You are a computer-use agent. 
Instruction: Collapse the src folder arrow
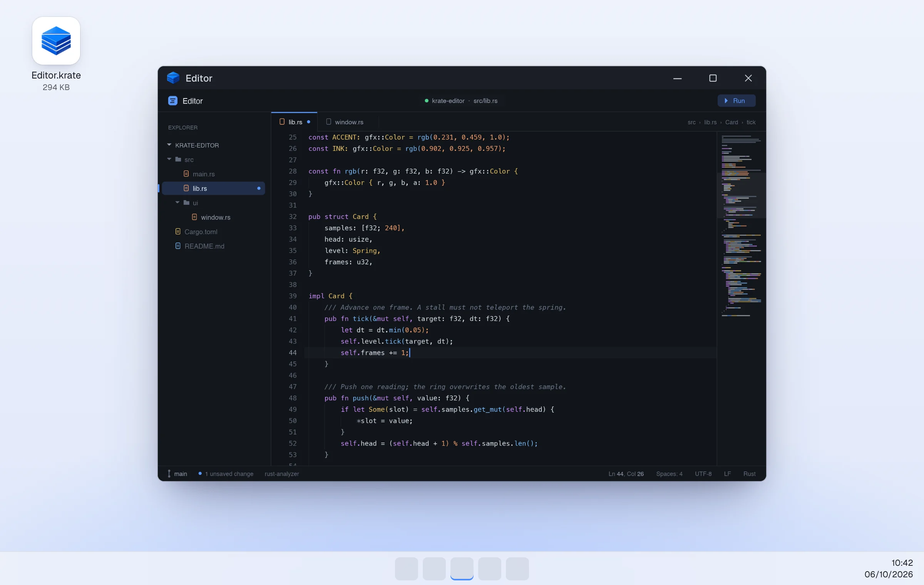169,159
